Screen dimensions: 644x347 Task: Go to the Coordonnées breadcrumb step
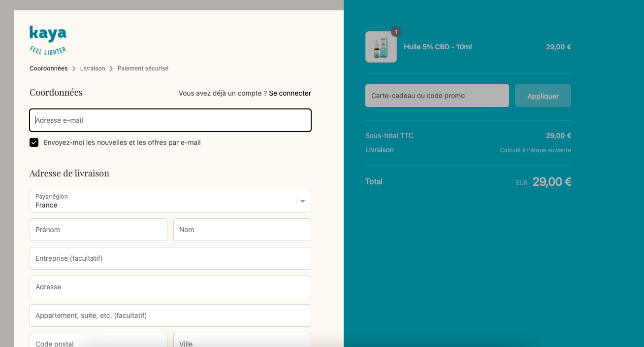pos(48,69)
